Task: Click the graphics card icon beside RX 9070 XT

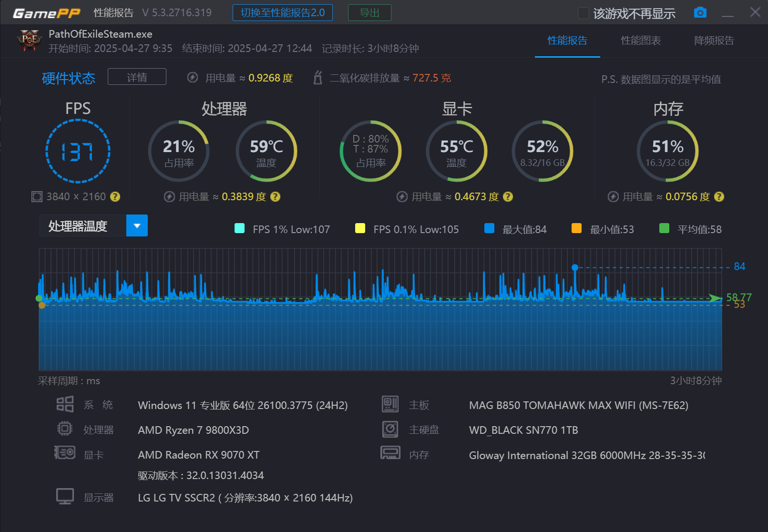Action: click(x=65, y=452)
